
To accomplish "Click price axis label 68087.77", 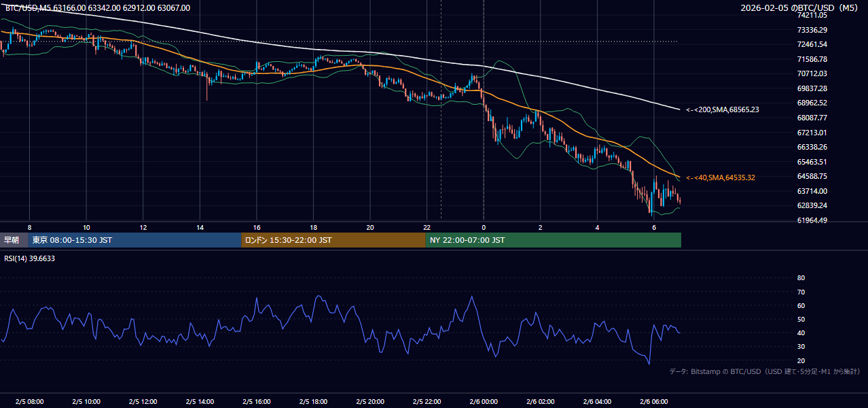I will [812, 118].
